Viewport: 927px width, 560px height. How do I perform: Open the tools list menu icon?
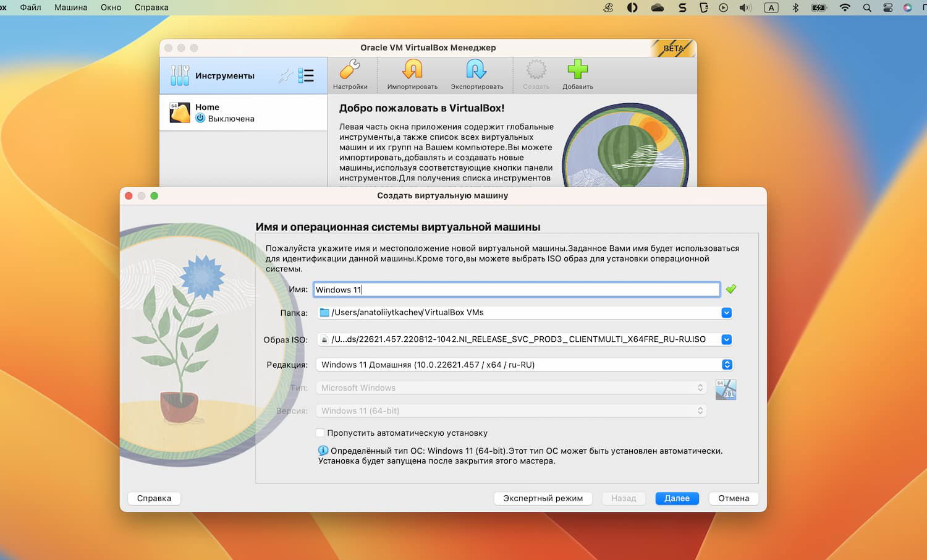306,75
